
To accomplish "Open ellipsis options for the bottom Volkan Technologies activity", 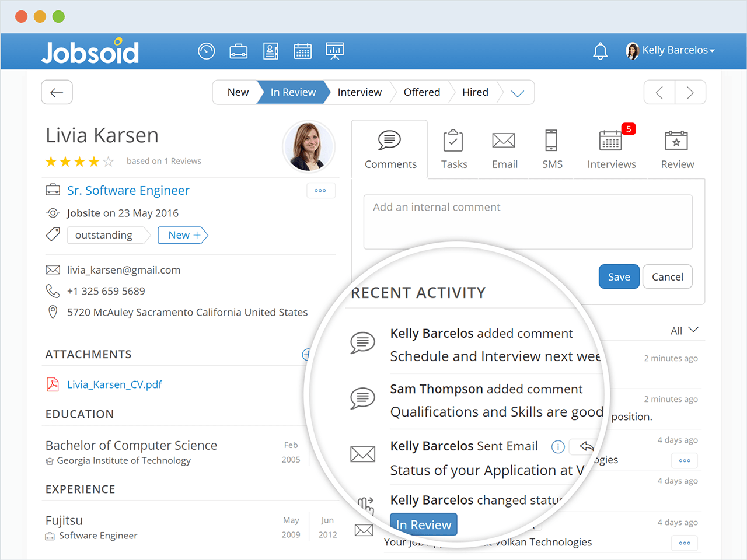I will tap(685, 543).
